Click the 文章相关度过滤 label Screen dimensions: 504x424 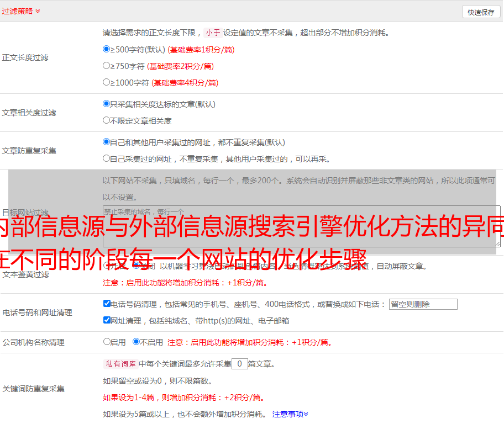[x=29, y=113]
